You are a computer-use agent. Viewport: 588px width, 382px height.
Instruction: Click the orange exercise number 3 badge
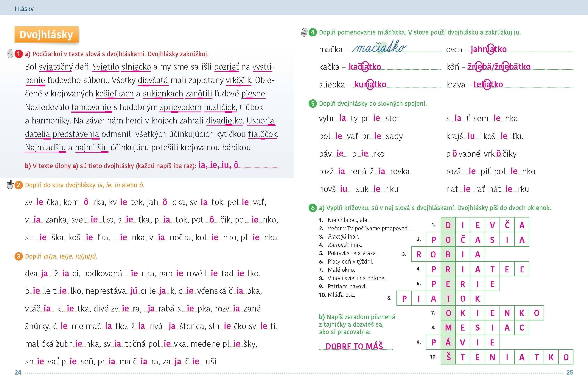tap(18, 256)
